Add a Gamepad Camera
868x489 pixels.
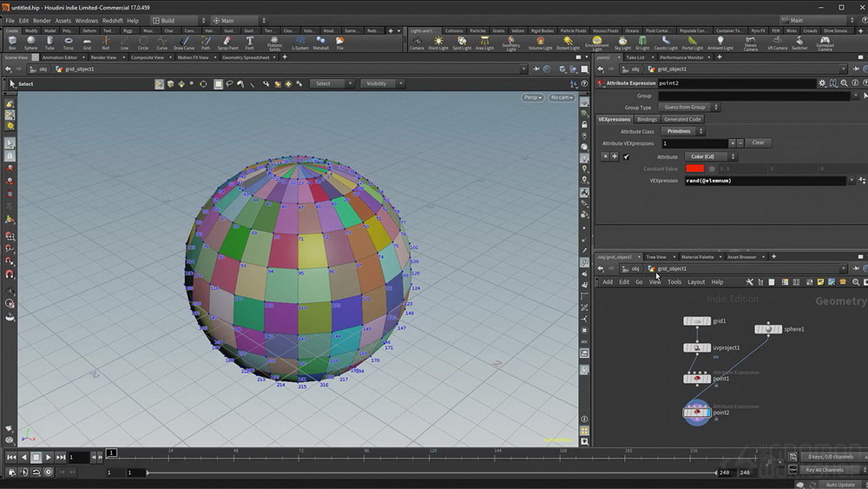tap(825, 43)
